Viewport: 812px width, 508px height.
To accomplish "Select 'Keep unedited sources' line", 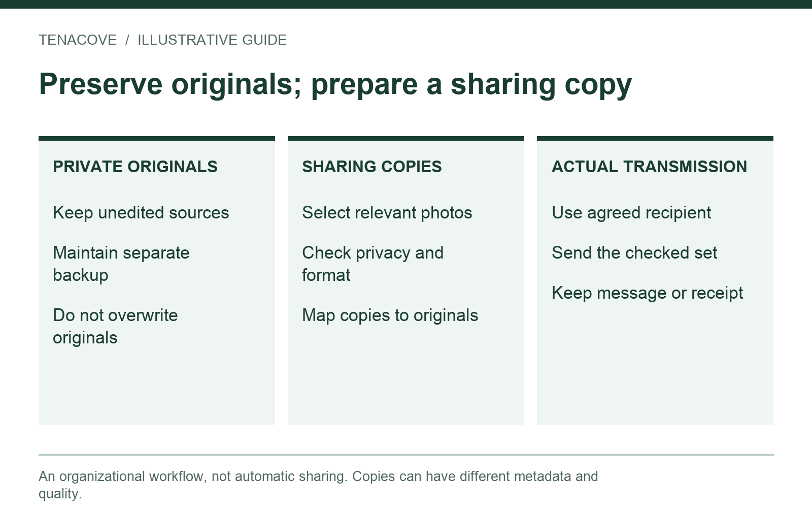I will (141, 212).
